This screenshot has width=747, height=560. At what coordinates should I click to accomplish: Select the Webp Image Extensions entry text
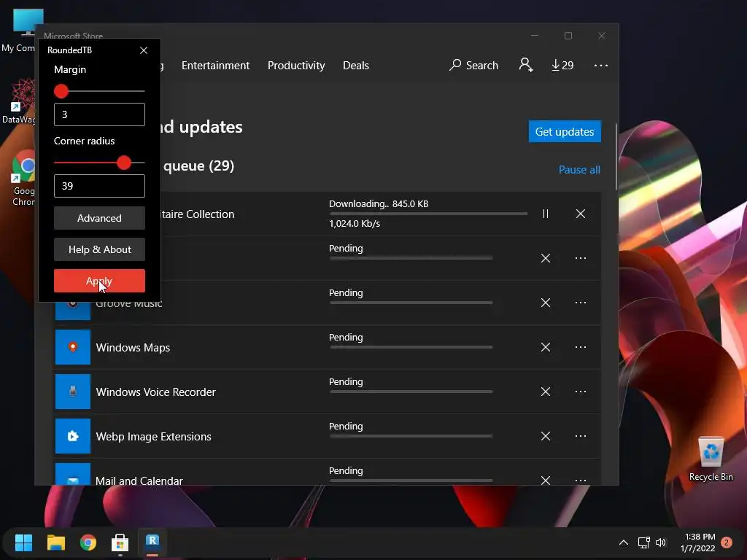153,437
